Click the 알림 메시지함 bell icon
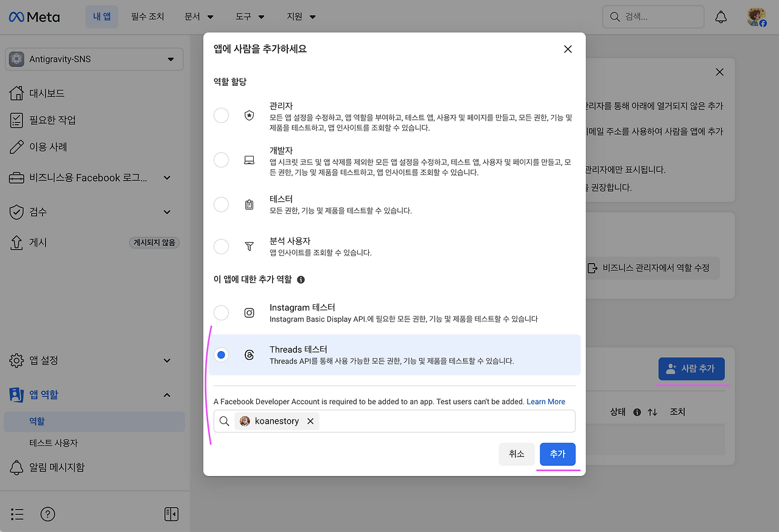779x532 pixels. (17, 467)
